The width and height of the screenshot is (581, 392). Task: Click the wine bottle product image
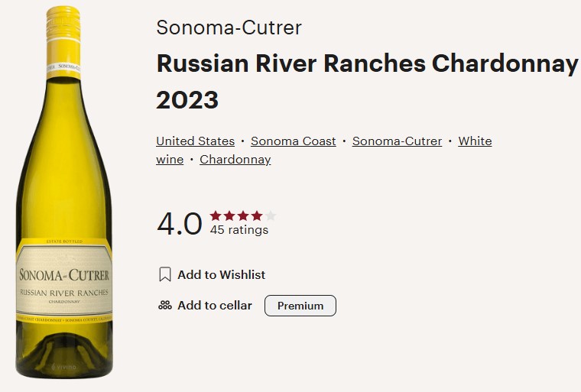tap(63, 192)
